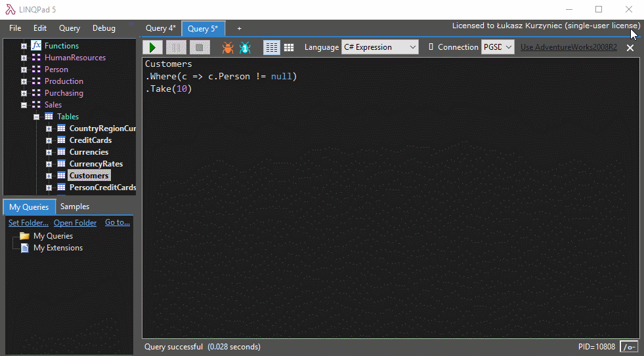Add a new query tab with plus
The height and width of the screenshot is (356, 644).
click(x=239, y=28)
